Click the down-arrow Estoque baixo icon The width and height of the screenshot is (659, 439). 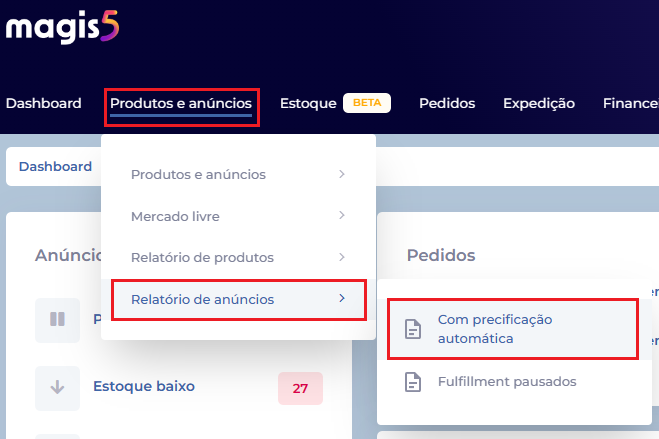tap(58, 388)
